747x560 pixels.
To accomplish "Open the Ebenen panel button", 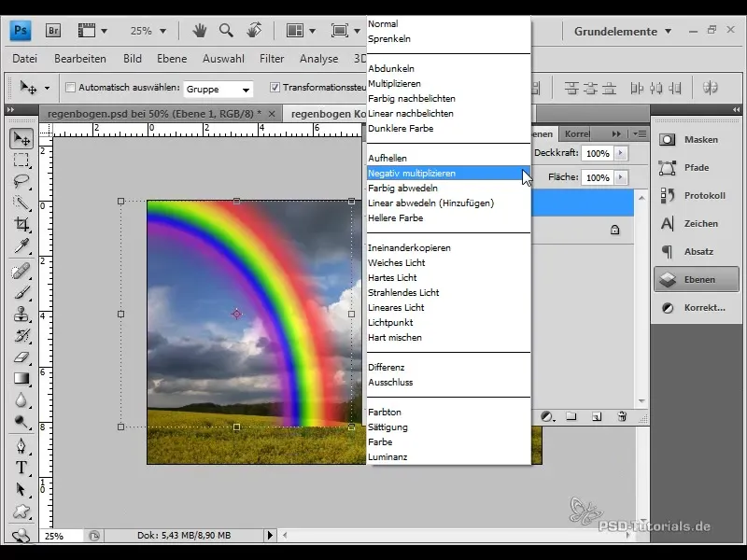I will click(696, 279).
